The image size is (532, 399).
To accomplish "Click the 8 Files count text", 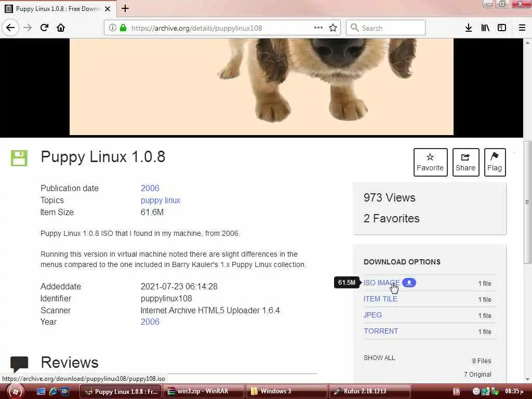I will 482,361.
